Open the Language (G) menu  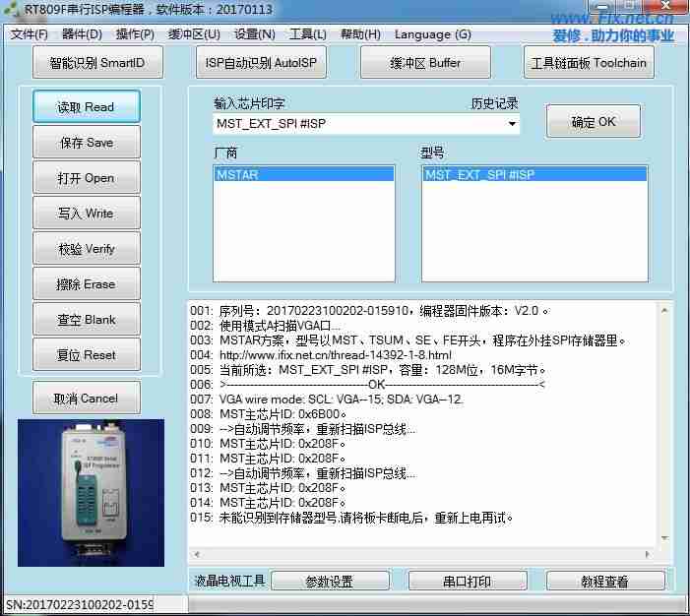point(432,34)
